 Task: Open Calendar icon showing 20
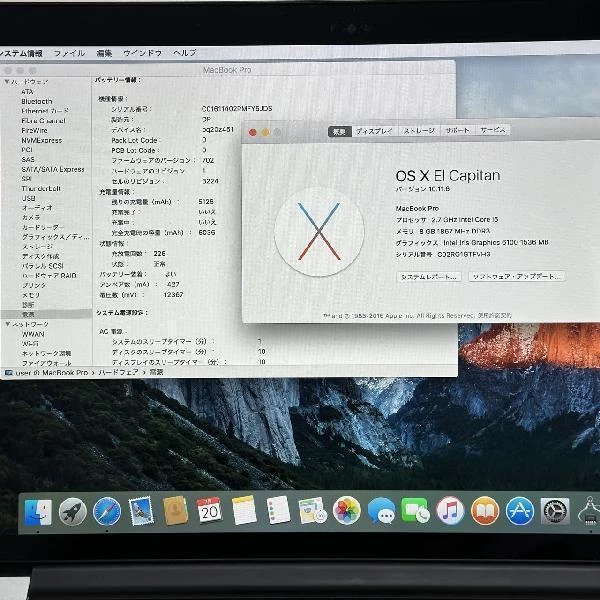(x=209, y=510)
